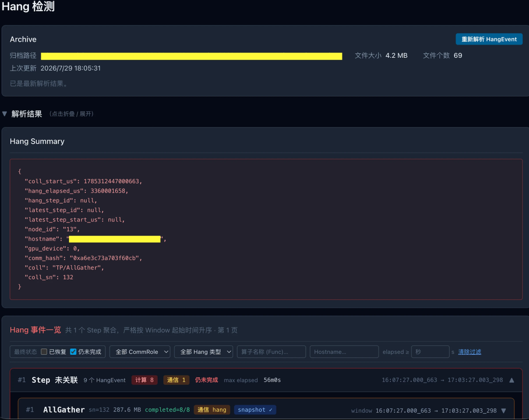This screenshot has width=529, height=420.
Task: Click the 通信 hang badge on AllGather
Action: (x=212, y=410)
